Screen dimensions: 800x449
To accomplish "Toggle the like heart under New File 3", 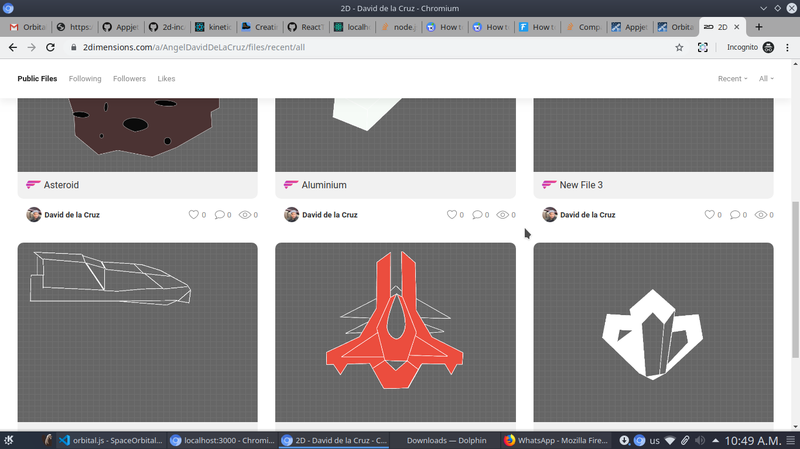I will 710,214.
